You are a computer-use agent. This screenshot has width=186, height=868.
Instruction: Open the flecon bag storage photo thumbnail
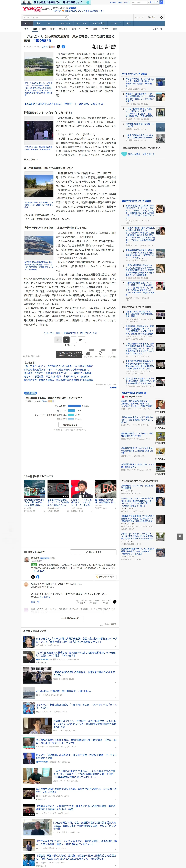(x=39, y=66)
